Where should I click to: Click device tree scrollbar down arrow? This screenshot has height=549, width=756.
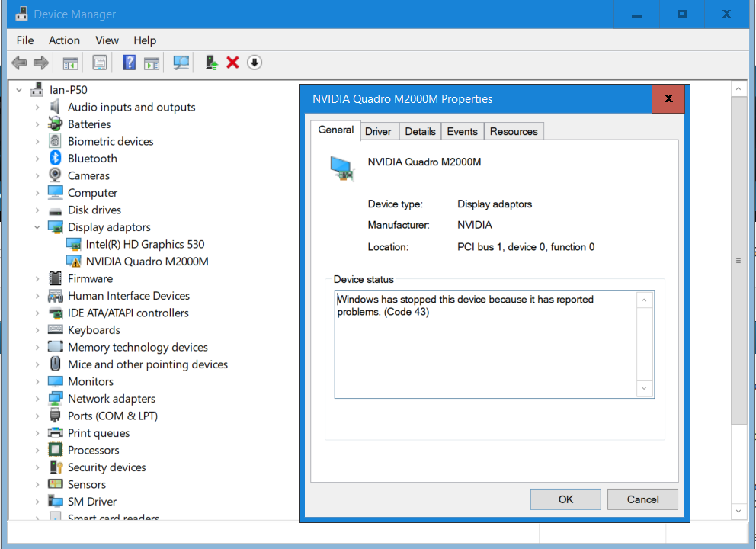(738, 511)
